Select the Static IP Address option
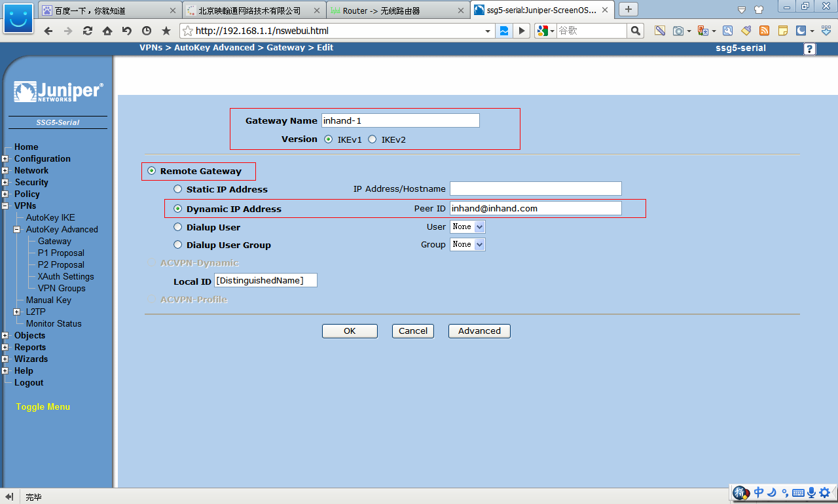The width and height of the screenshot is (838, 504). [178, 189]
